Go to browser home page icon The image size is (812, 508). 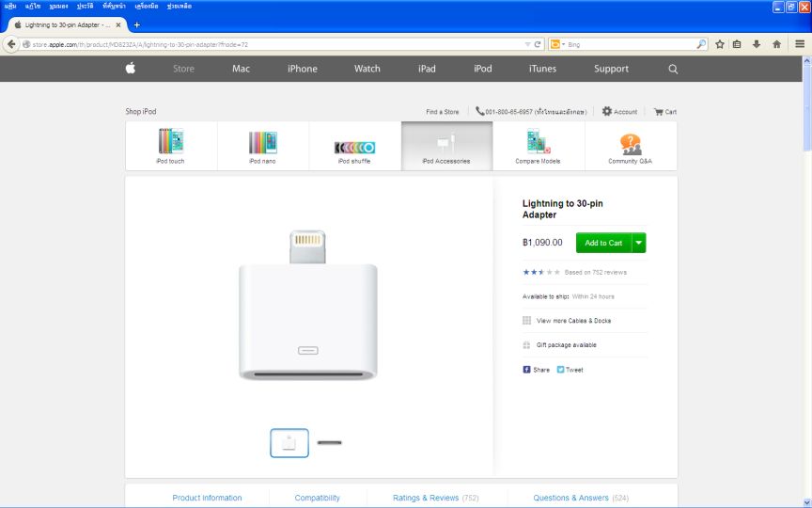point(776,44)
